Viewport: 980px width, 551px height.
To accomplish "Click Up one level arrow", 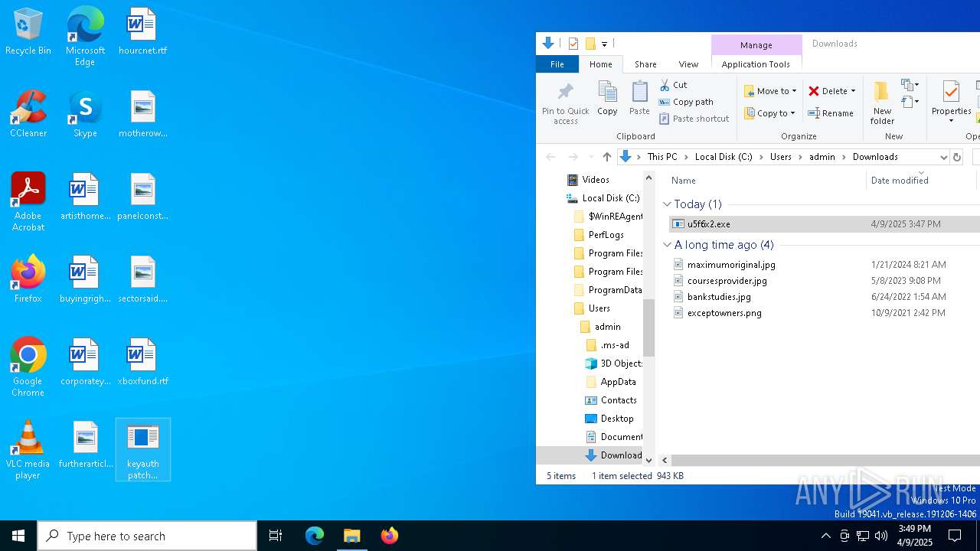I will [x=607, y=157].
